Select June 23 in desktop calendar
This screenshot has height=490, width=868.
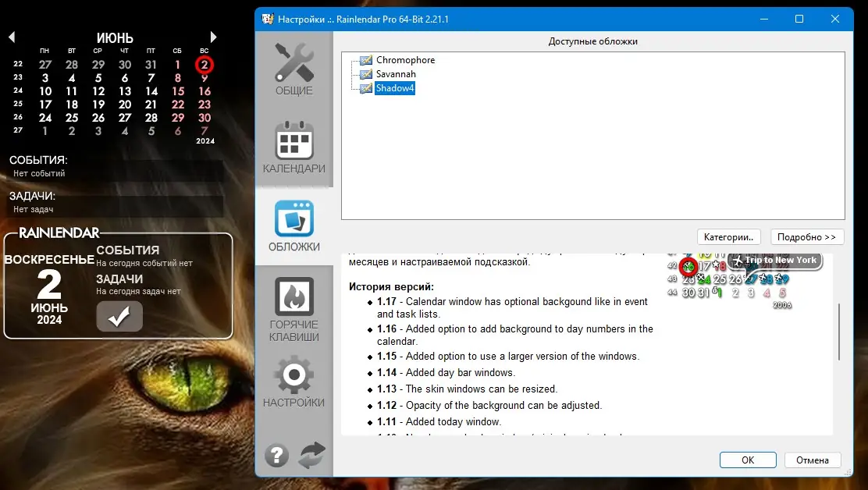[x=205, y=105]
